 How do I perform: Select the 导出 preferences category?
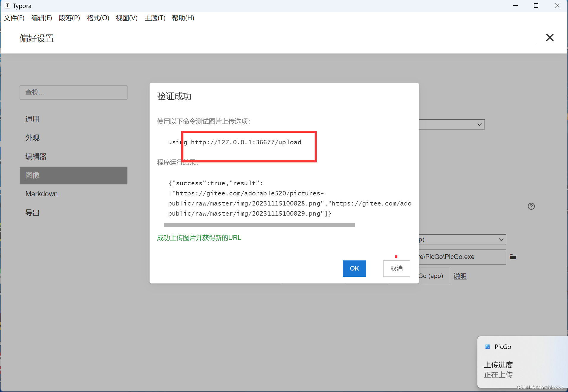[x=73, y=213]
